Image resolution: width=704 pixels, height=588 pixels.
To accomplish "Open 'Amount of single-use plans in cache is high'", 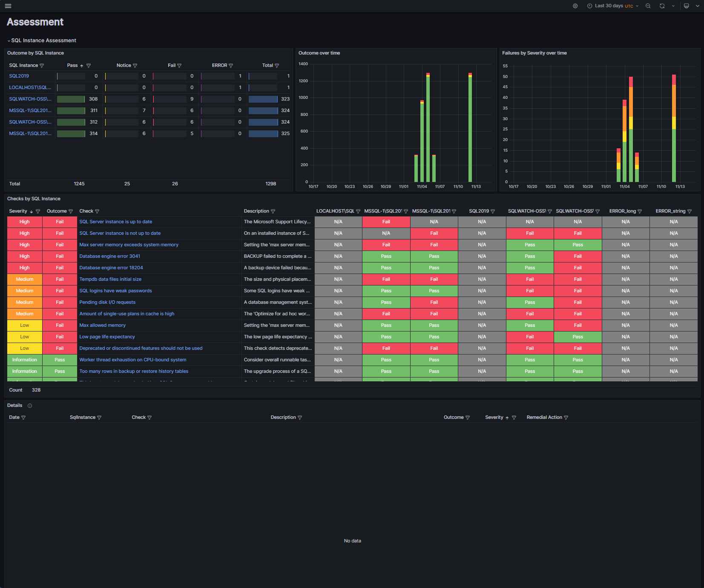I will [126, 314].
